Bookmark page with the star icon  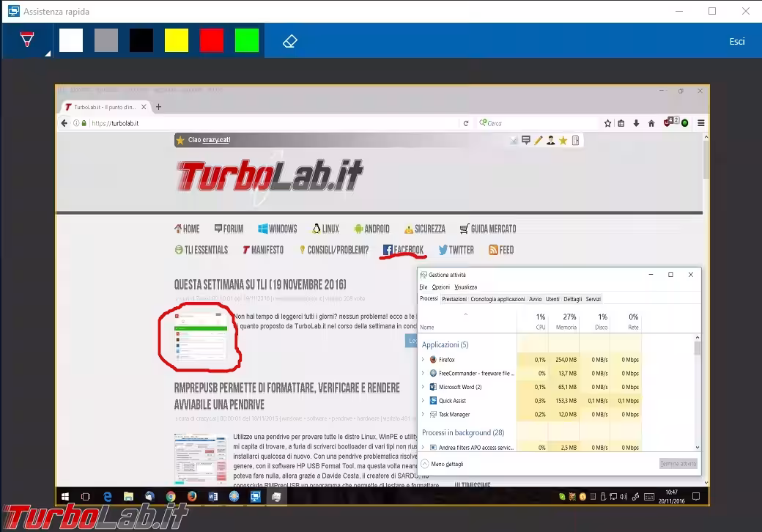(x=607, y=123)
